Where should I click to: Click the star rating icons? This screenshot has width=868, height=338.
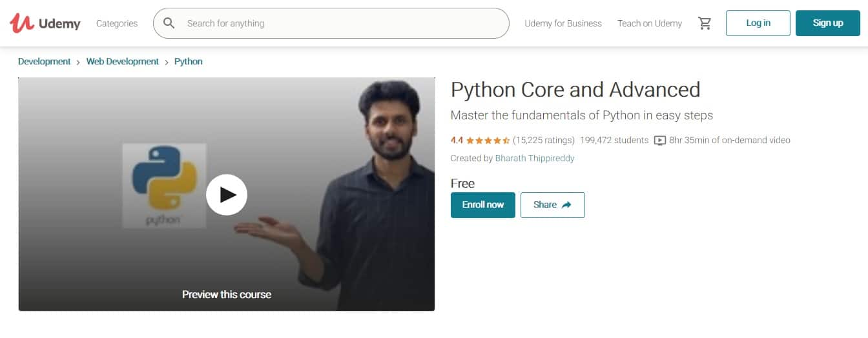pos(488,141)
